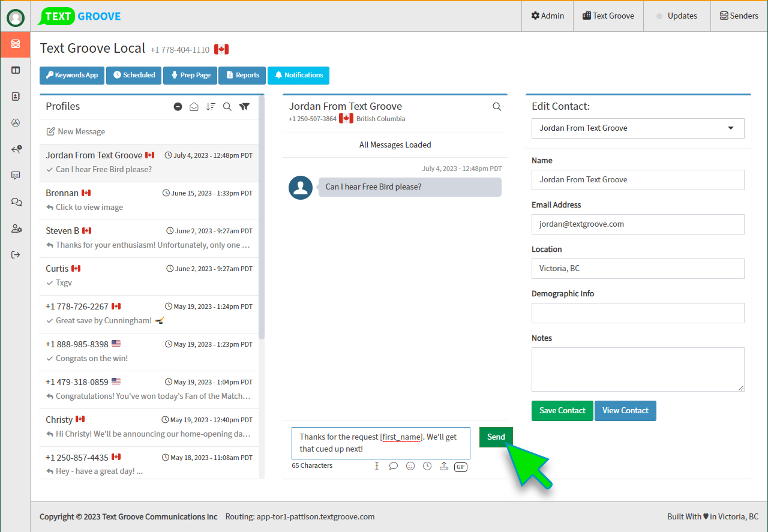Click the Name input field
Image resolution: width=768 pixels, height=532 pixels.
638,180
